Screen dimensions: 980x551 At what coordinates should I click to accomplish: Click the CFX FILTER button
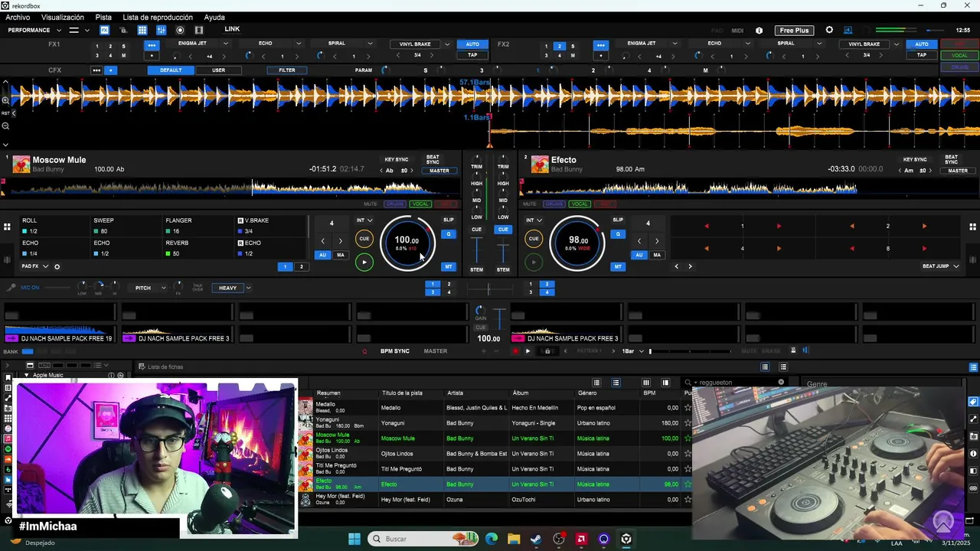[x=287, y=70]
